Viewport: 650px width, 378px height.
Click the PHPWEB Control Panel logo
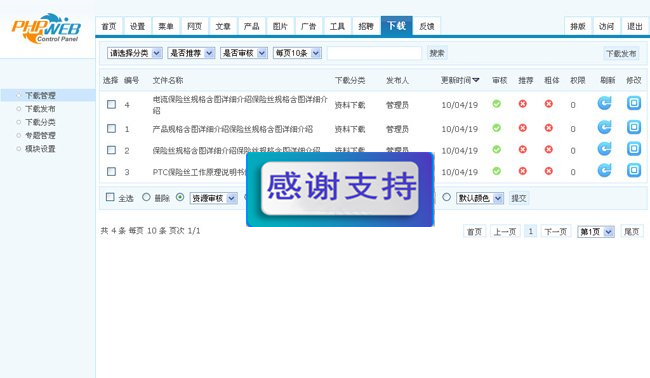pyautogui.click(x=46, y=28)
